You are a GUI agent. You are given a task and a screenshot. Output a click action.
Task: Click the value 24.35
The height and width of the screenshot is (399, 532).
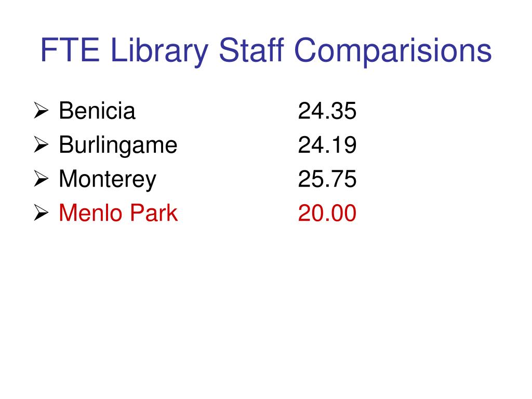[327, 111]
